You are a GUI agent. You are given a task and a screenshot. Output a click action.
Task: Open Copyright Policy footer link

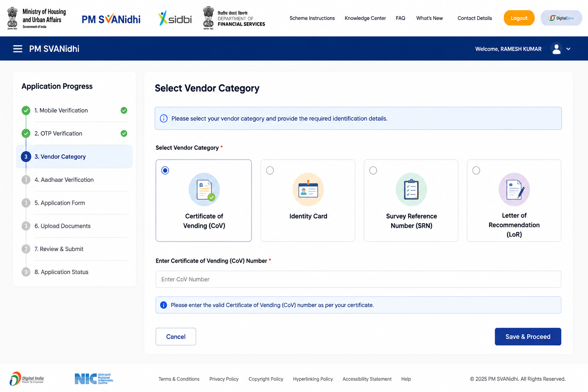pos(266,379)
